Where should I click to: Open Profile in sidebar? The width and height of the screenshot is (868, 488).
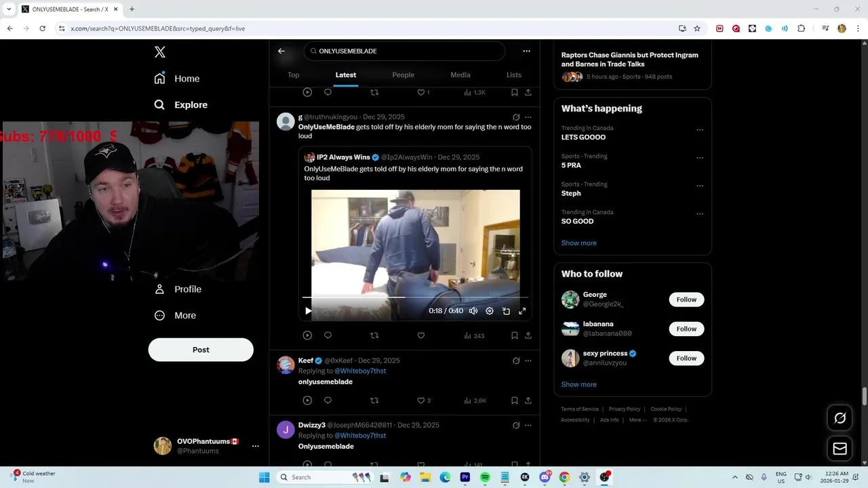tap(178, 289)
